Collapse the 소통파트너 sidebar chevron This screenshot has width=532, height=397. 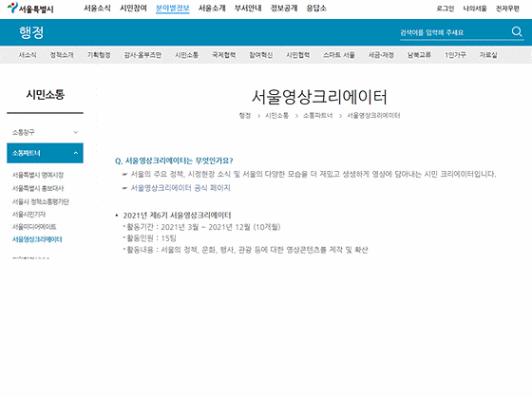click(76, 153)
